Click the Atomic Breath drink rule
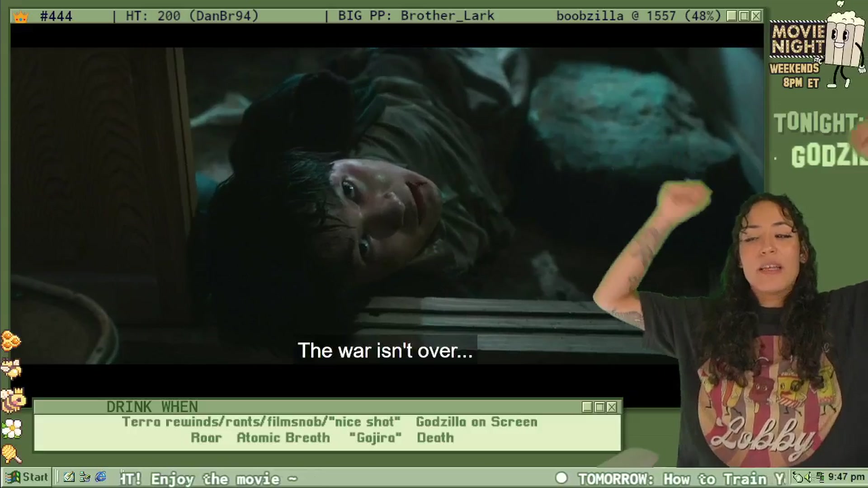 click(x=283, y=438)
